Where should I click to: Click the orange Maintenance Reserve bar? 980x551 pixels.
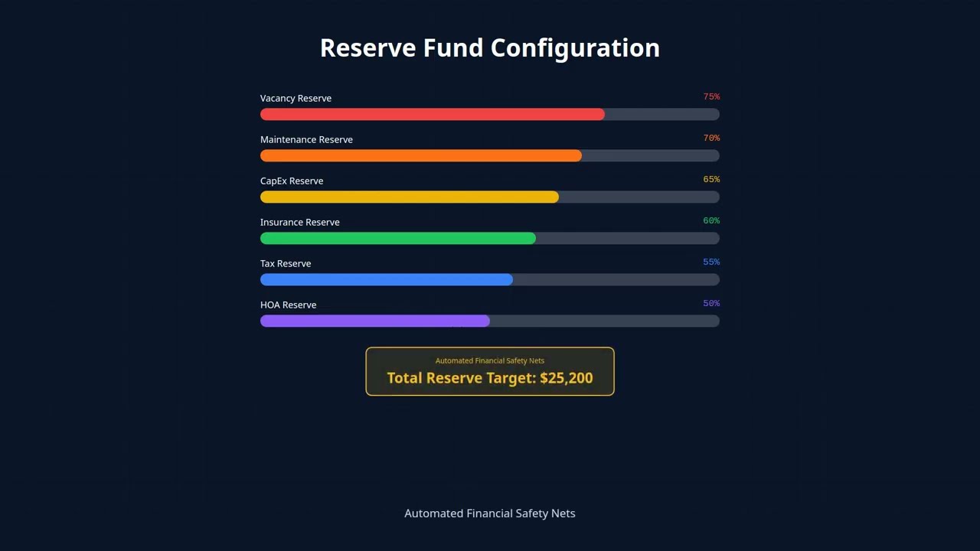pyautogui.click(x=421, y=156)
